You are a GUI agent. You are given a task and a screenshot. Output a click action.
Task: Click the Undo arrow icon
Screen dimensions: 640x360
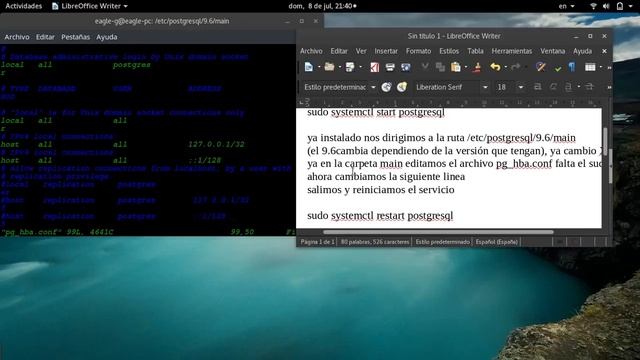point(495,67)
